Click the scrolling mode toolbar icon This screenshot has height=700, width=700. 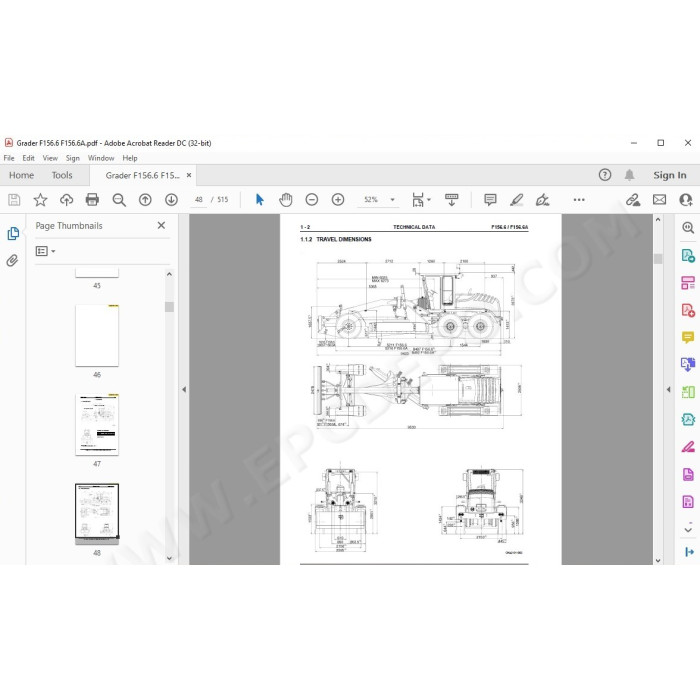pos(451,200)
